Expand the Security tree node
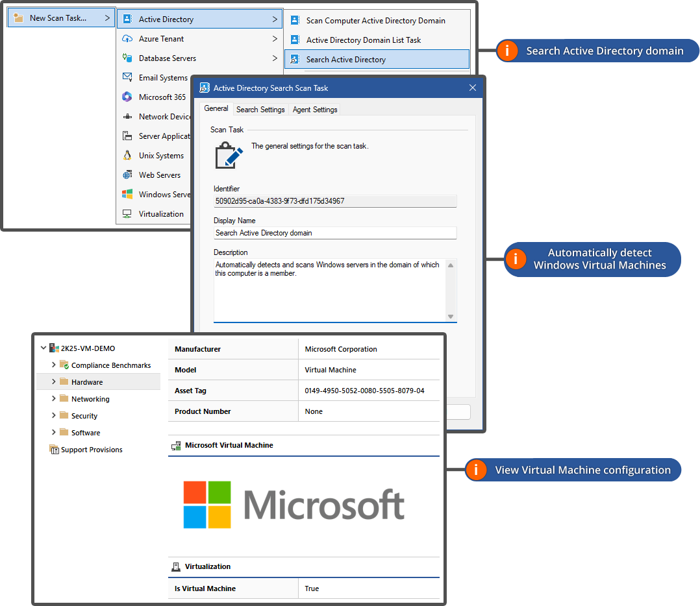 pos(53,416)
